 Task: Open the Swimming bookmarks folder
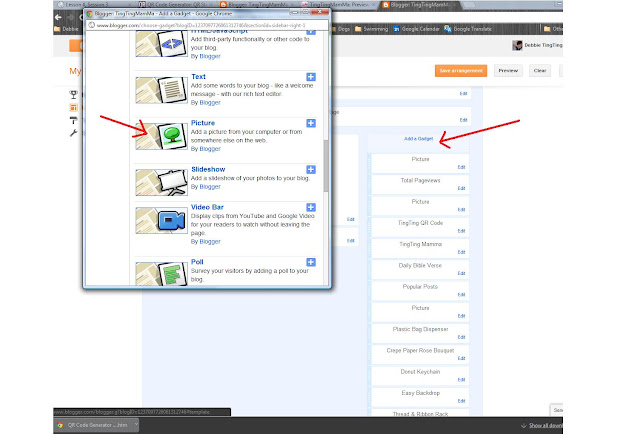tap(371, 29)
